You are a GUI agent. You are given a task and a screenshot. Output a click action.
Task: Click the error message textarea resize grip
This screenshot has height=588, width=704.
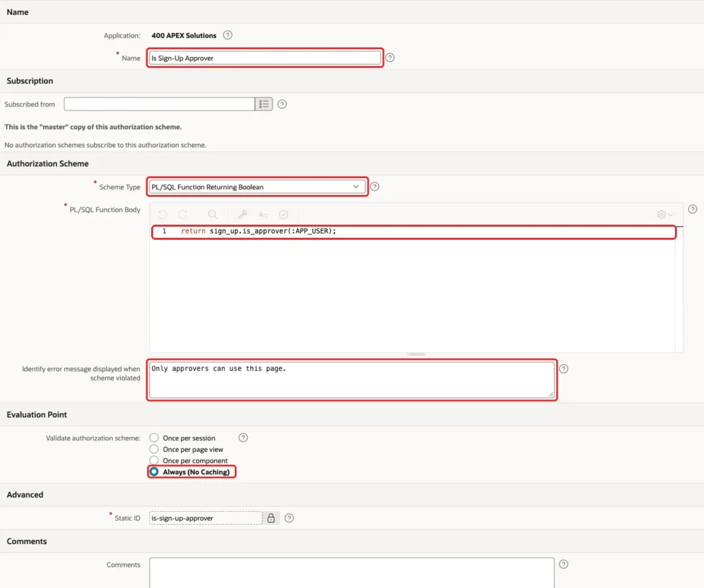(x=551, y=394)
